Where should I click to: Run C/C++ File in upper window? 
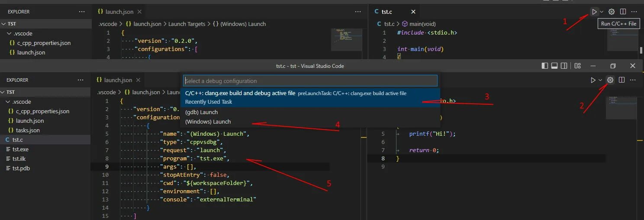point(594,12)
